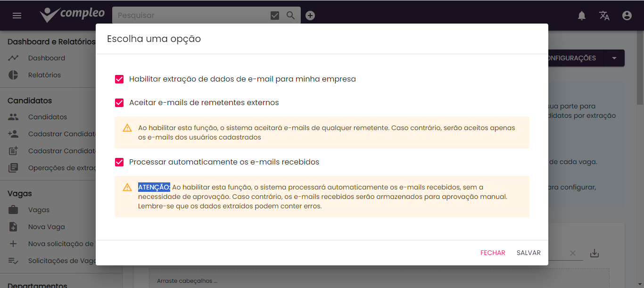Disable 'Aceitar e-mails de remetentes externos'
The image size is (644, 288).
pos(119,102)
